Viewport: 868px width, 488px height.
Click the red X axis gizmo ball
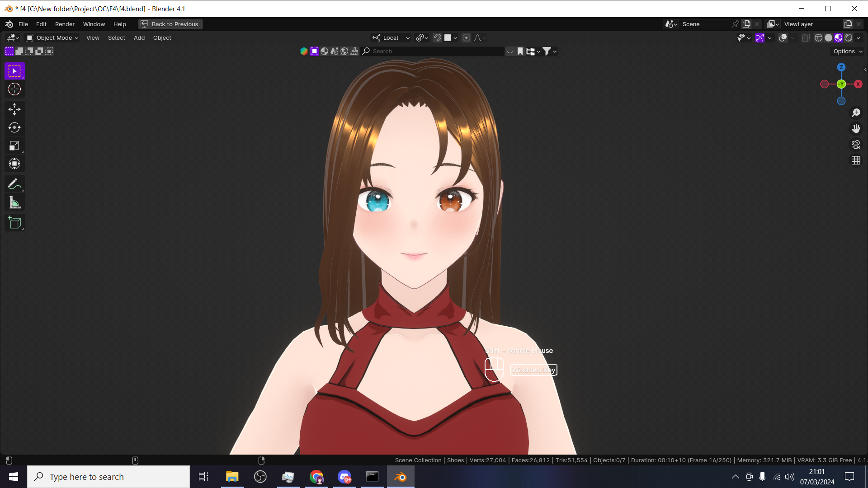pos(858,84)
